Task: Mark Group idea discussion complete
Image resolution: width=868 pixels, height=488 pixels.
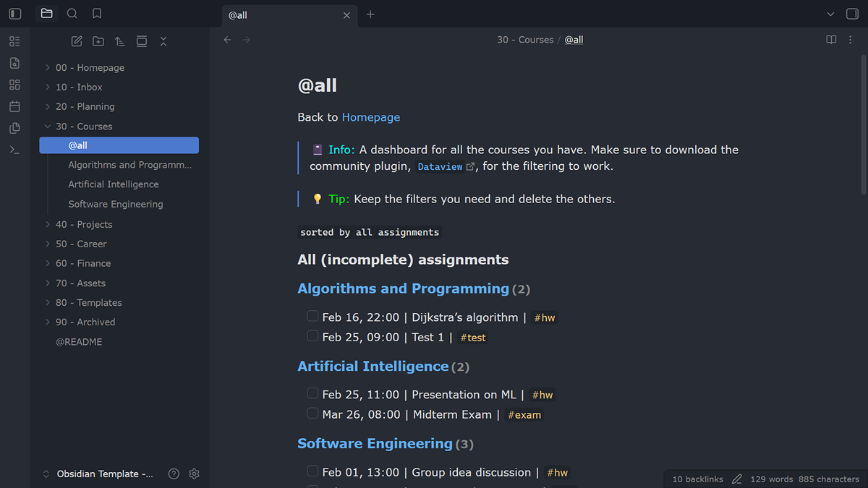Action: pyautogui.click(x=312, y=471)
